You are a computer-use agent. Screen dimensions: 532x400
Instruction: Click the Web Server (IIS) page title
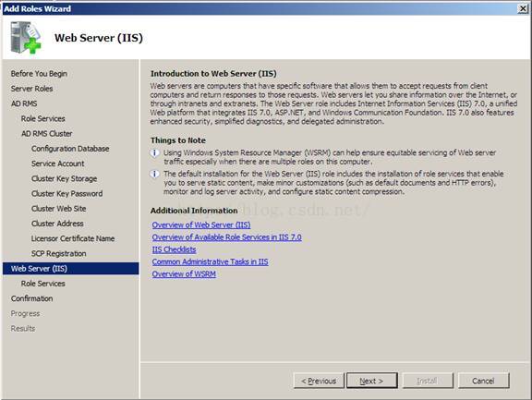tap(99, 38)
